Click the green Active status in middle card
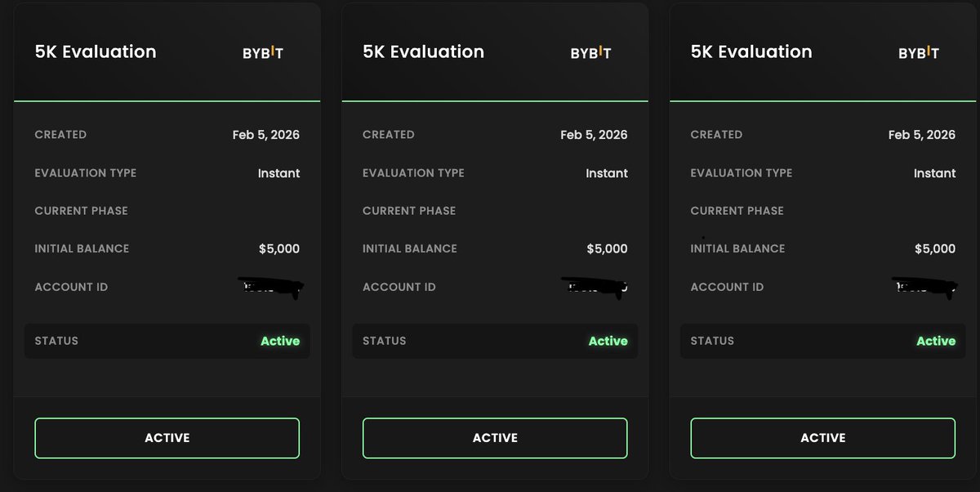The width and height of the screenshot is (980, 492). 608,341
